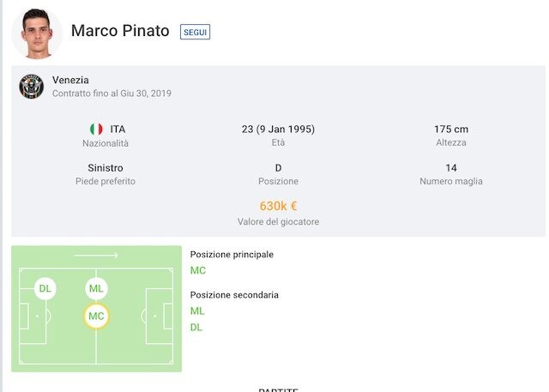Click the Italian flag icon
This screenshot has height=392, width=549.
click(96, 129)
